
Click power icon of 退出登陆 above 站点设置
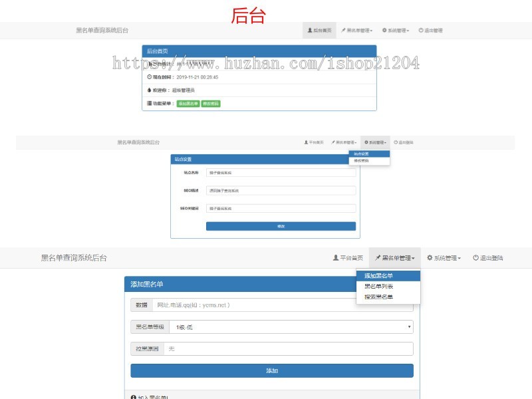396,142
